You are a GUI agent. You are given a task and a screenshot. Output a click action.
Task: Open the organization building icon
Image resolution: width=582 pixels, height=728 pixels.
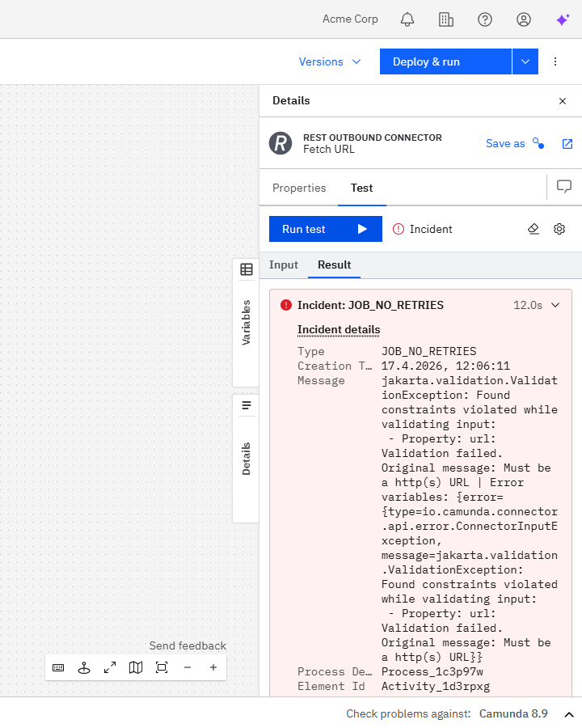(446, 19)
